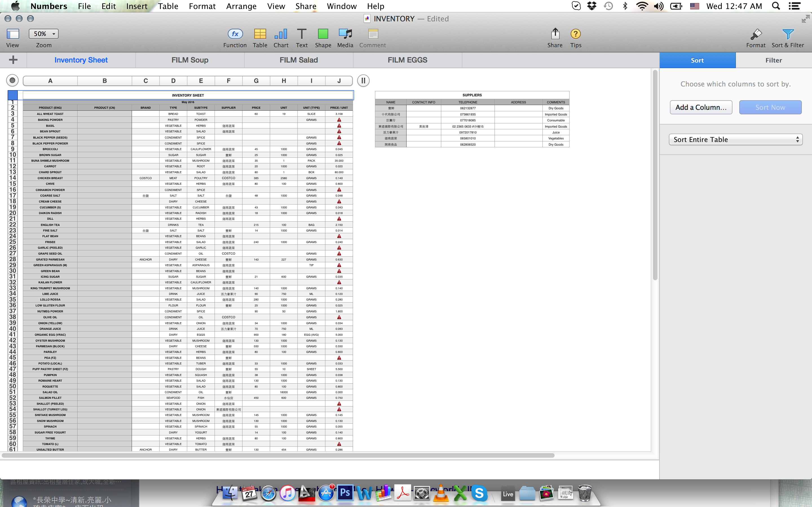Add a Text box via toolbar
The image size is (812, 507).
[301, 34]
